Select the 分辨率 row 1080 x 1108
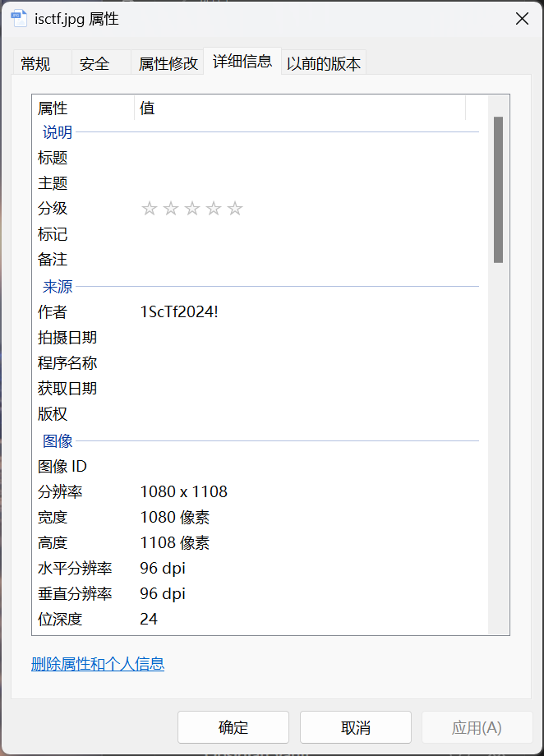The width and height of the screenshot is (544, 756). tap(183, 492)
